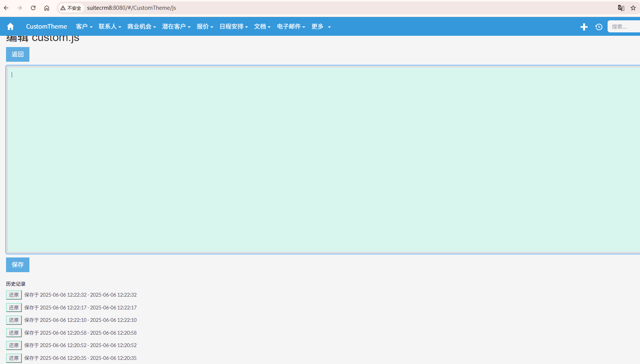This screenshot has width=640, height=364.
Task: Restore version saved at 12:20:35
Action: [14, 358]
